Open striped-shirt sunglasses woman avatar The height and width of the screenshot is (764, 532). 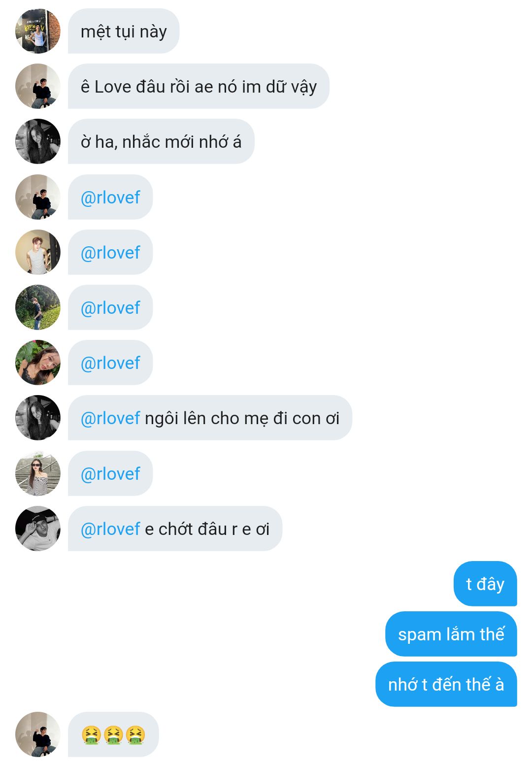tap(38, 473)
